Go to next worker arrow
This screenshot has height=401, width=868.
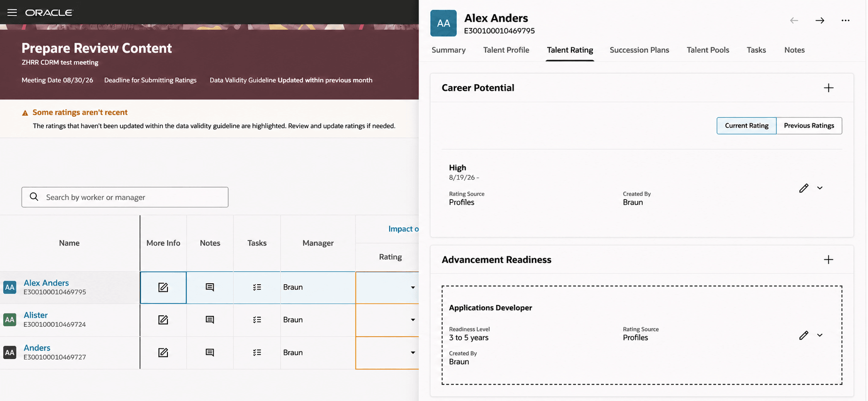point(820,20)
